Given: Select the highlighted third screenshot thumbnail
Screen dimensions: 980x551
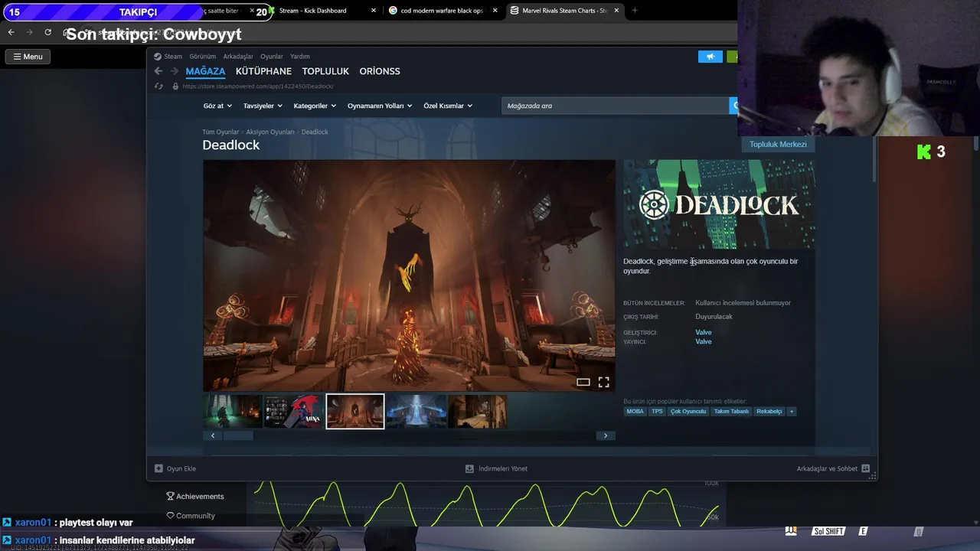Looking at the screenshot, I should click(355, 411).
